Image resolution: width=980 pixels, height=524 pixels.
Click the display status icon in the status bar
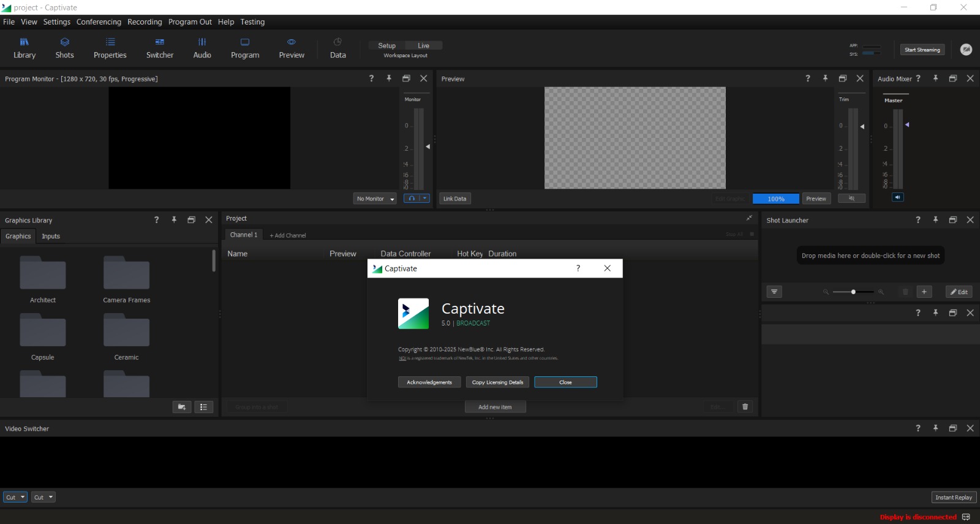(966, 517)
